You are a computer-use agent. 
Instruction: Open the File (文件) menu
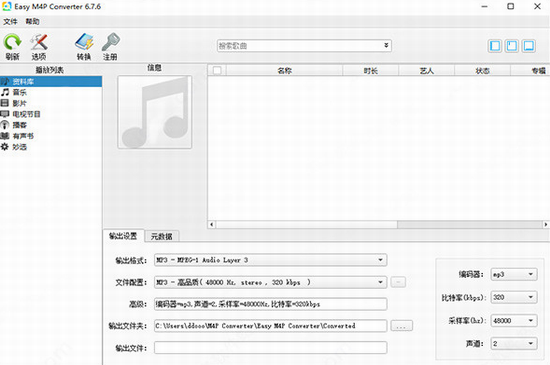point(10,21)
